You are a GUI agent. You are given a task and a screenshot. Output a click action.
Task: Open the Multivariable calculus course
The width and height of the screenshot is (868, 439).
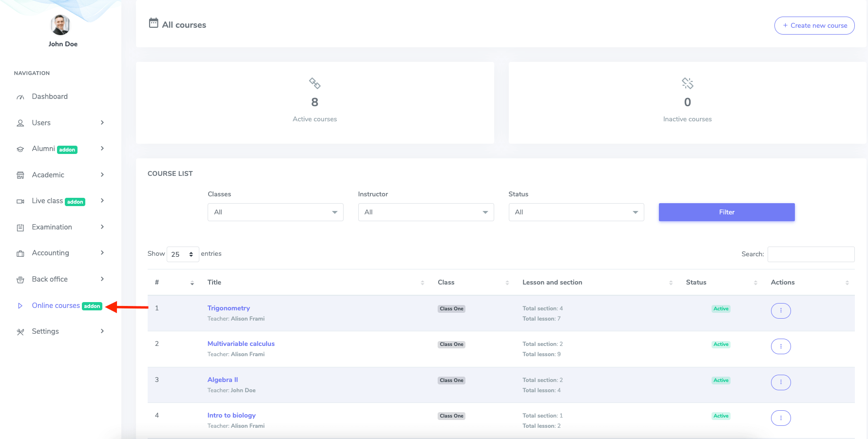241,344
